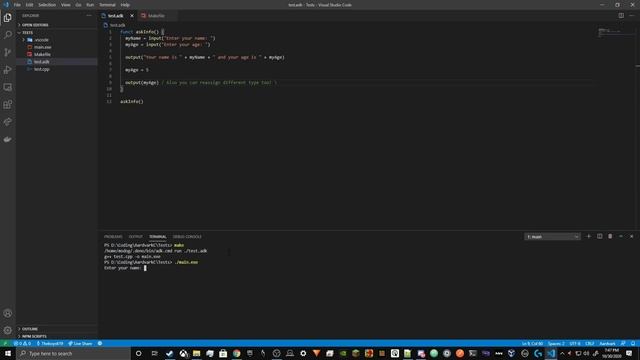Open the Remote Explorer view
This screenshot has width=640, height=360.
(x=8, y=87)
